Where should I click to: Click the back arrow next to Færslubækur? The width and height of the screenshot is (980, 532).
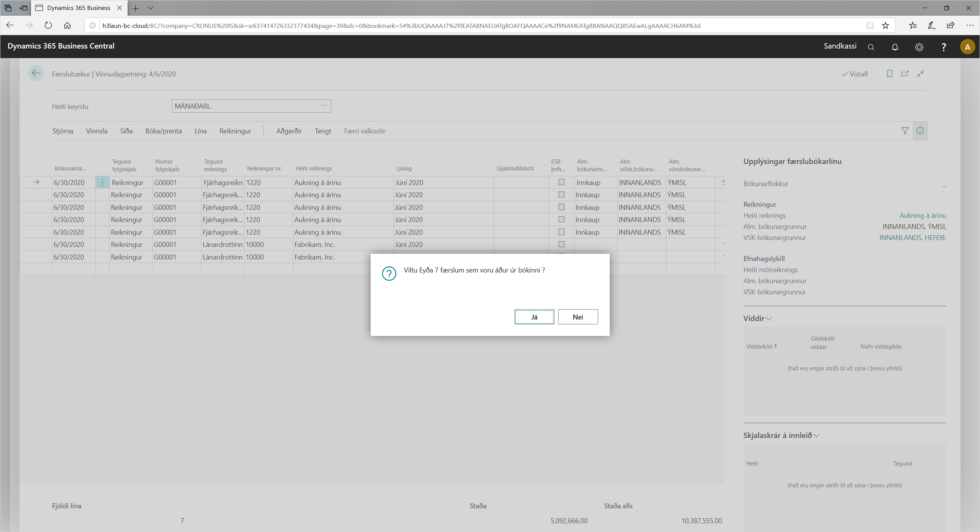36,73
